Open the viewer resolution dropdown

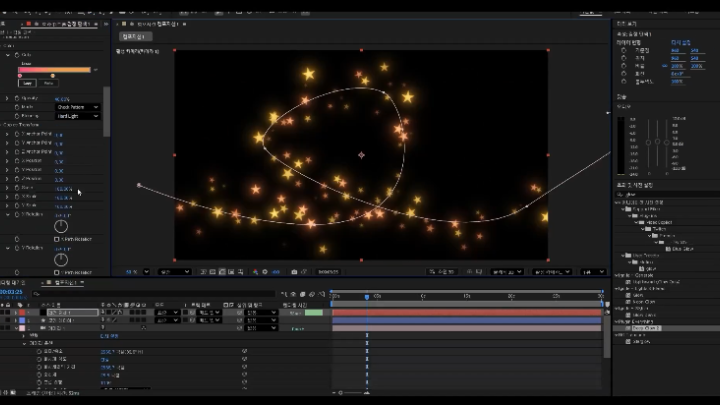click(x=174, y=272)
